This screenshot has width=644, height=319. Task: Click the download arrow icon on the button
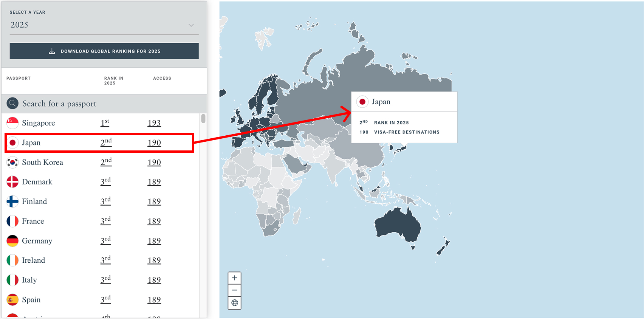[52, 51]
